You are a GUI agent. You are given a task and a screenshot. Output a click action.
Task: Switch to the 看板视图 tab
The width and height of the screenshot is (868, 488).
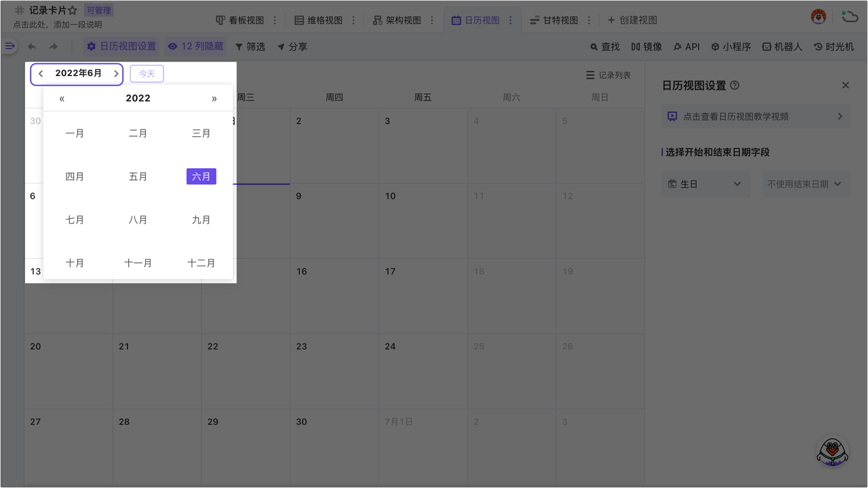(239, 20)
